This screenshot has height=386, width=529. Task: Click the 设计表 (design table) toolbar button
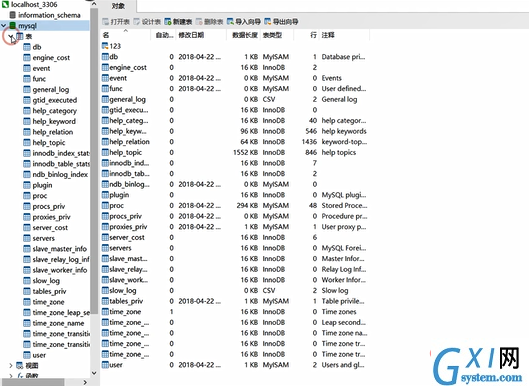point(147,22)
